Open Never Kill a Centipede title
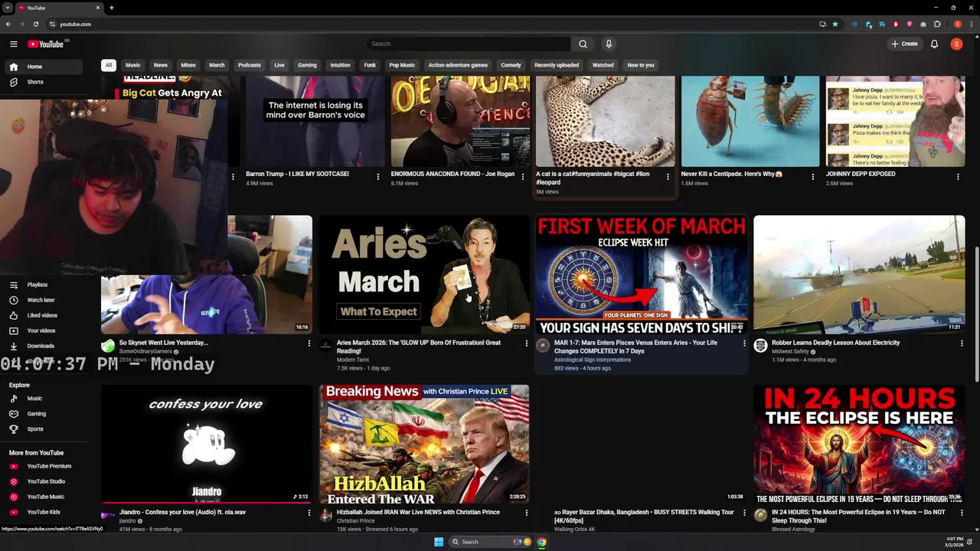 [732, 174]
